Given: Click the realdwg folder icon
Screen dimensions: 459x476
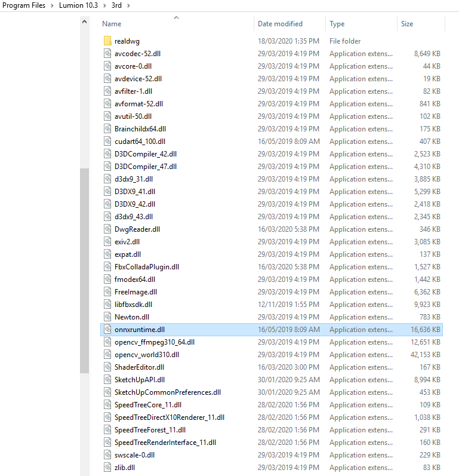Looking at the screenshot, I should [x=107, y=41].
